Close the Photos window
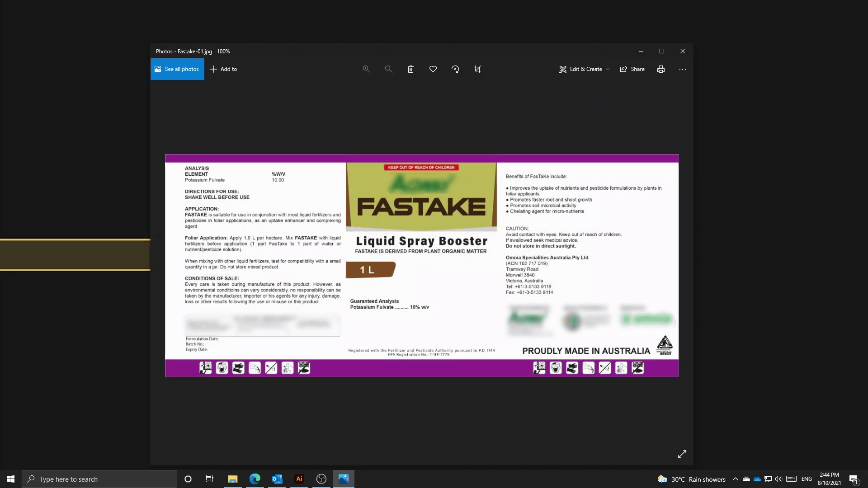 pos(683,51)
